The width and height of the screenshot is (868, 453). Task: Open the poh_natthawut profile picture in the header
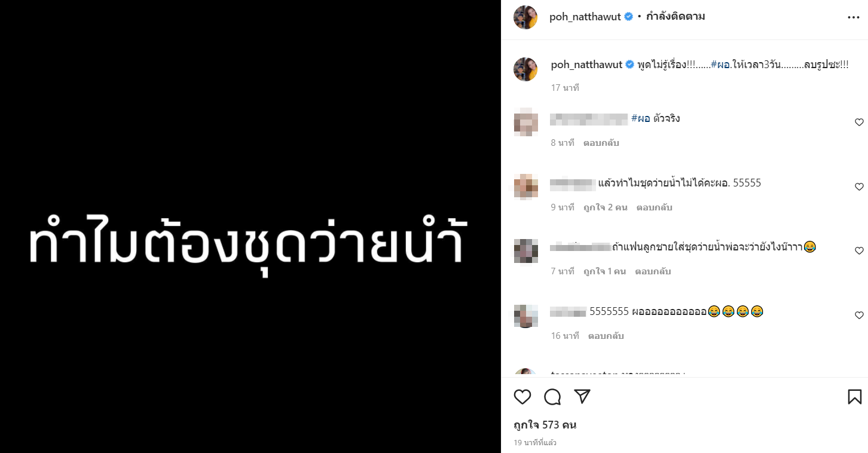(525, 17)
